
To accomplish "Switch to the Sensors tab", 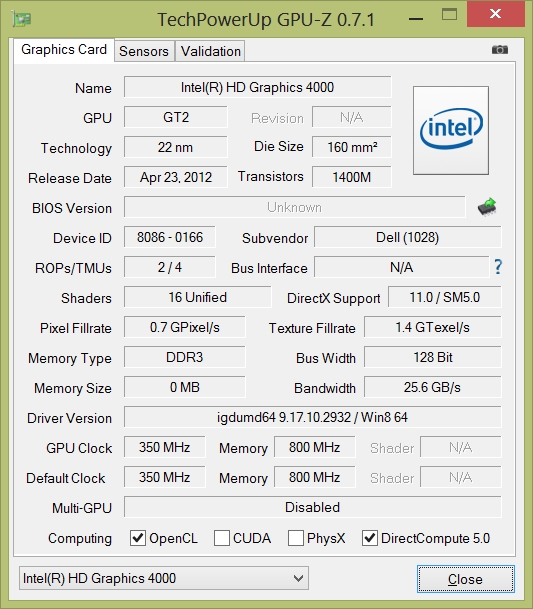I will tap(144, 51).
